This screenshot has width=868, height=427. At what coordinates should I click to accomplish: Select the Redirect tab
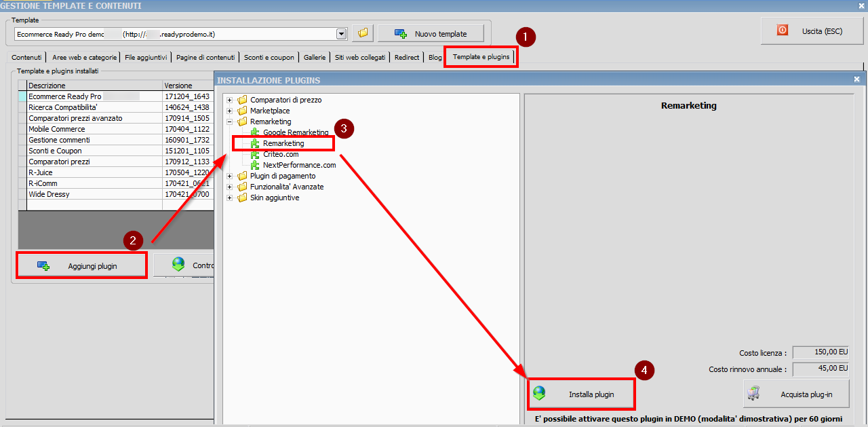407,58
